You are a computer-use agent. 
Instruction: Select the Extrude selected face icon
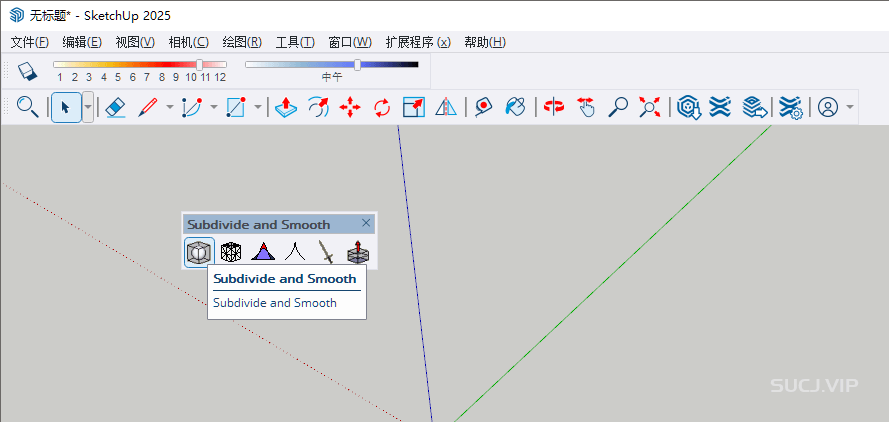pyautogui.click(x=358, y=252)
